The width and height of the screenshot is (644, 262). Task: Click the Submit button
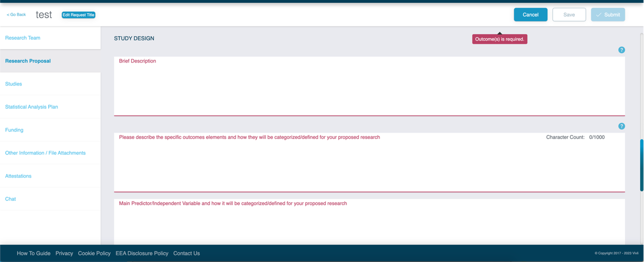coord(608,15)
